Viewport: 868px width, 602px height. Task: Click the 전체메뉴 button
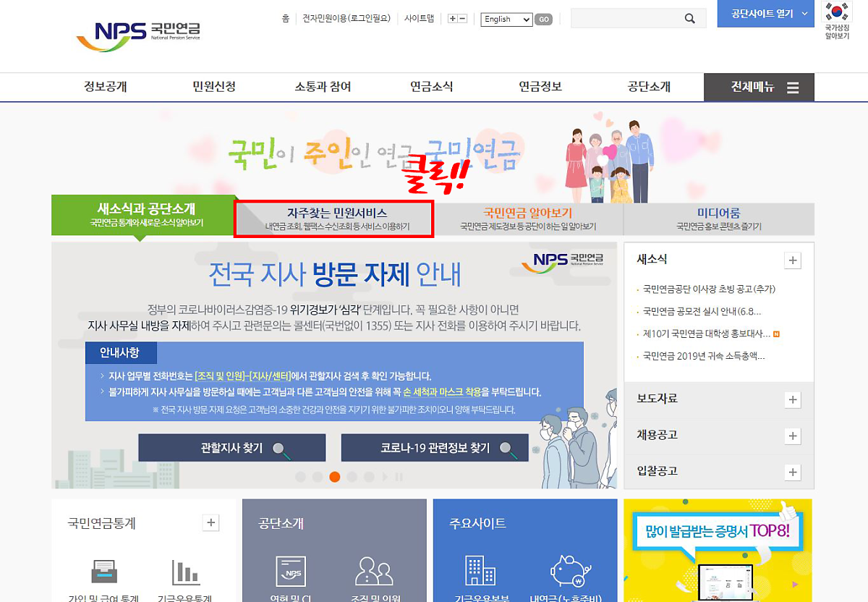coord(759,88)
